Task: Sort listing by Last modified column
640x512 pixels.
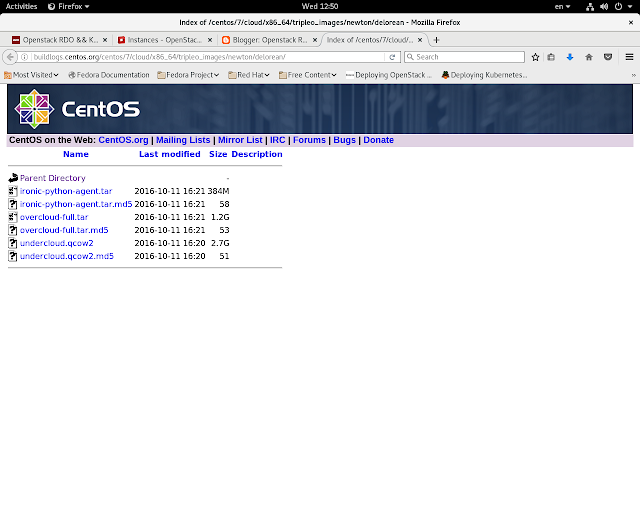Action: [x=169, y=154]
